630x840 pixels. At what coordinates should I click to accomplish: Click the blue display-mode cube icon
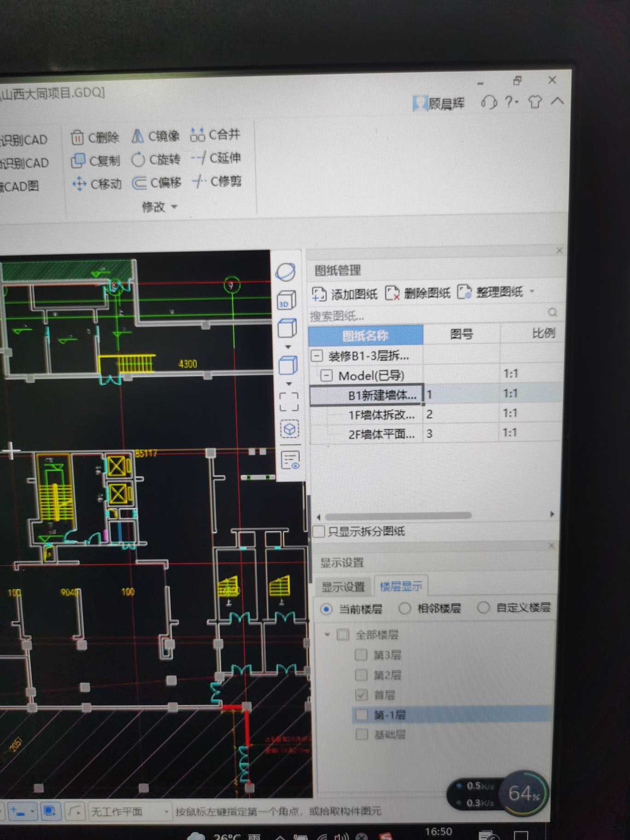288,366
